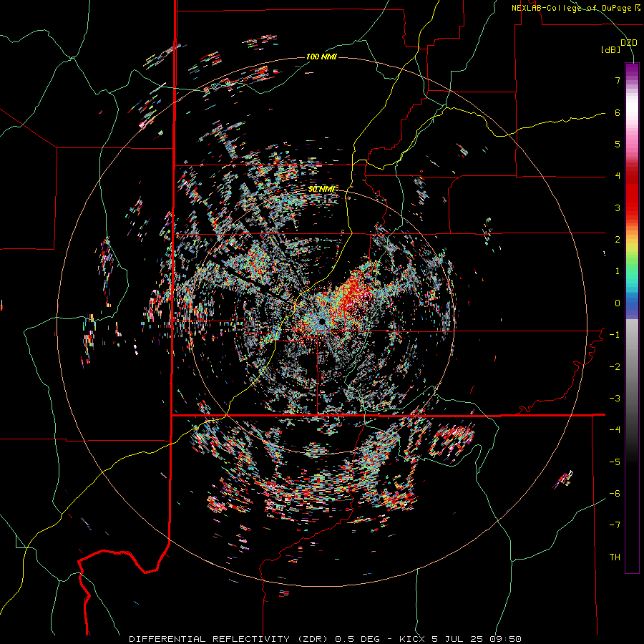Select the -4 scale value
The image size is (644, 644).
coord(615,429)
